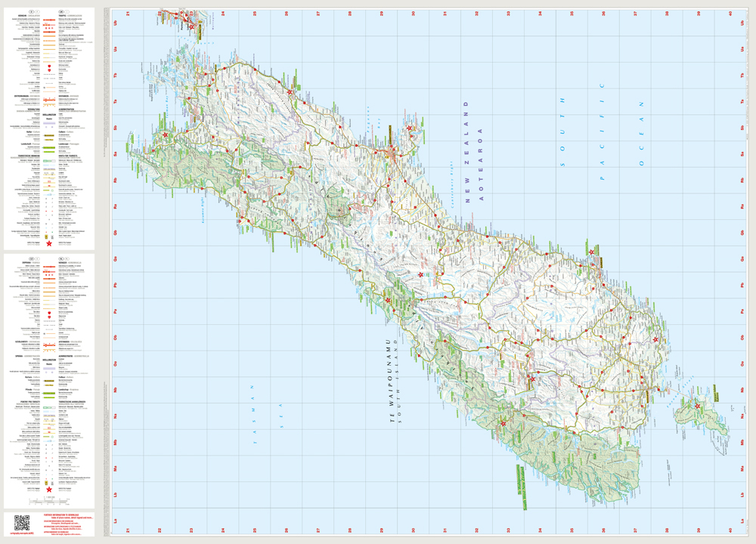Click the red star on Stewart Island
This screenshot has width=756, height=544.
(698, 406)
